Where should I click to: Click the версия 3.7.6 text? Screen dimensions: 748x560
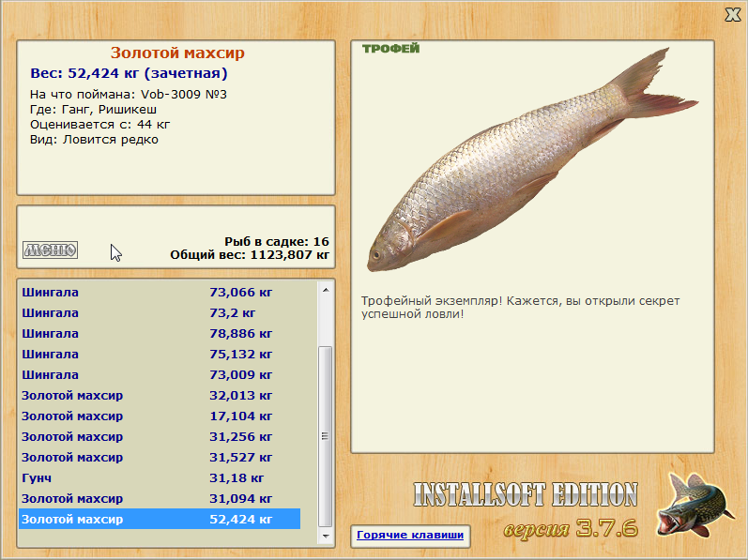pos(571,527)
